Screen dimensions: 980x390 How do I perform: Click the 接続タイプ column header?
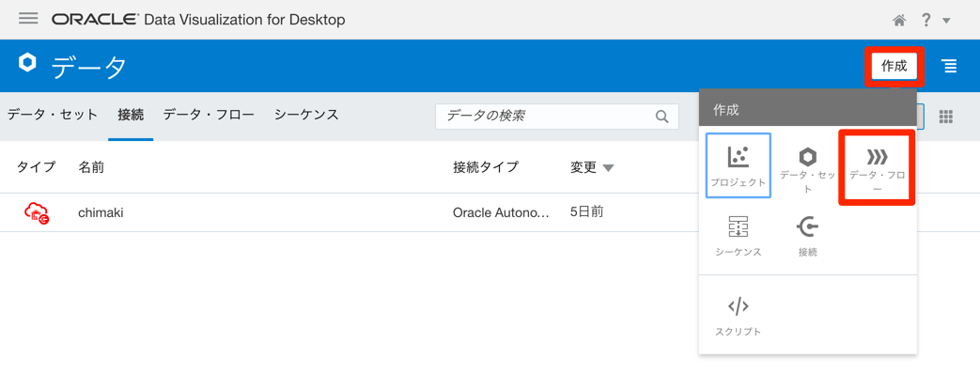[x=486, y=167]
